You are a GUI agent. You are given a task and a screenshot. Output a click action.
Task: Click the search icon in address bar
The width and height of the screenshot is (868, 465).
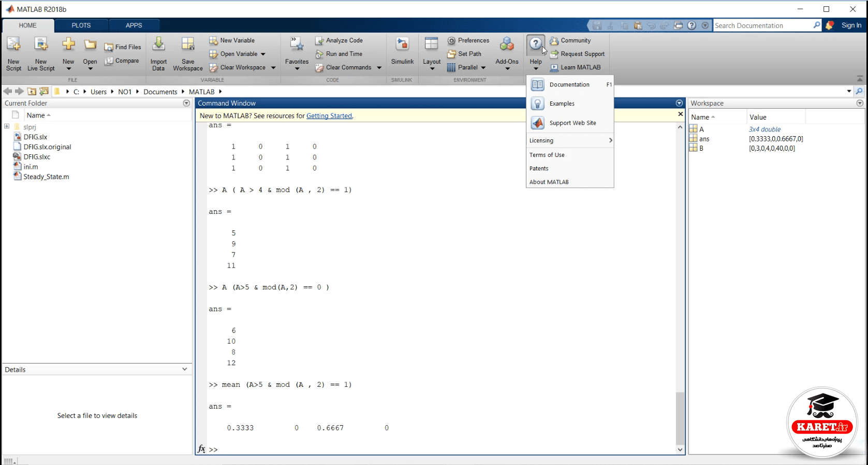[x=859, y=91]
